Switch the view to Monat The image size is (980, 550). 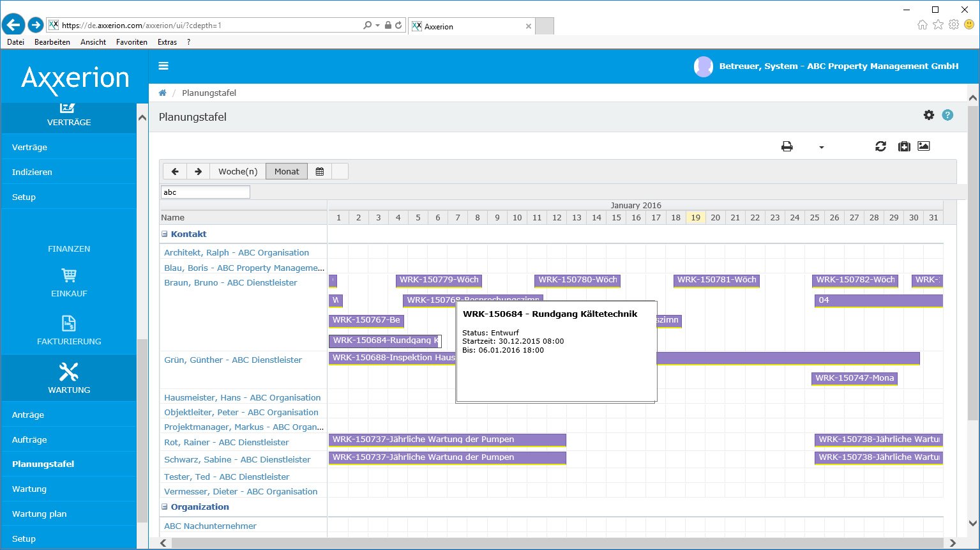pyautogui.click(x=287, y=171)
